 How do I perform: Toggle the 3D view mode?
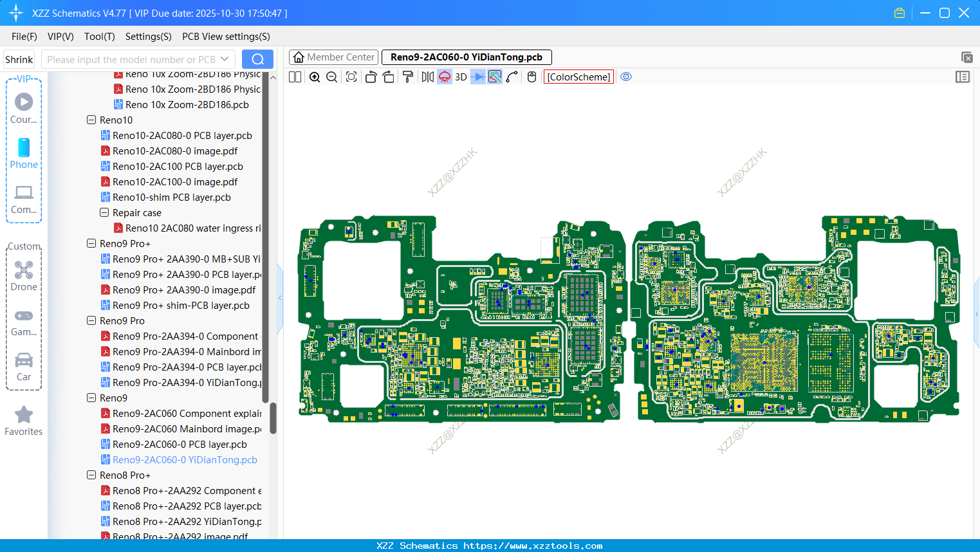click(461, 77)
